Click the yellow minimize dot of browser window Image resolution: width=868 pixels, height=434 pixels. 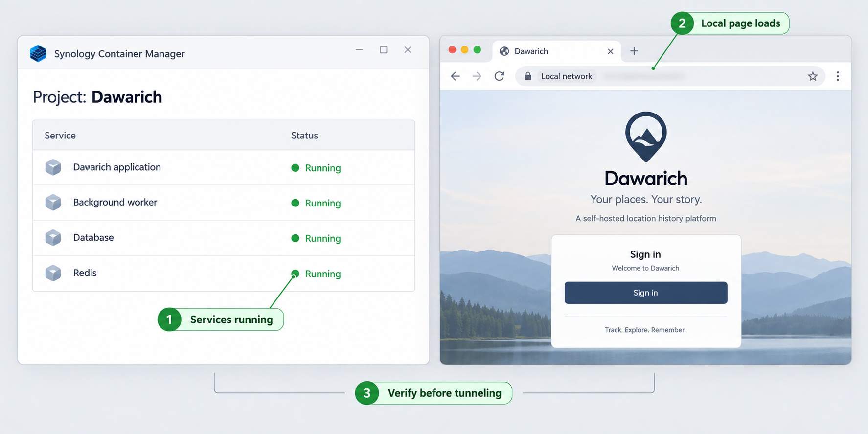(465, 50)
